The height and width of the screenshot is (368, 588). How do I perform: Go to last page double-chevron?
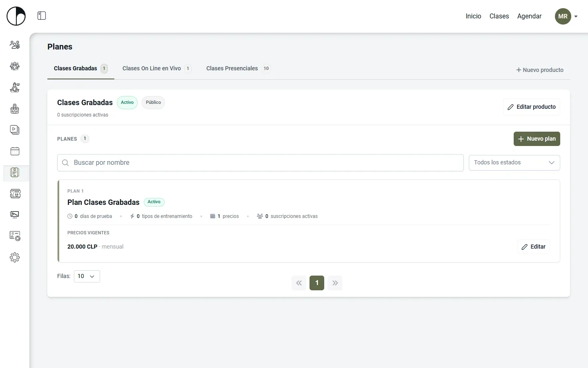click(x=335, y=283)
